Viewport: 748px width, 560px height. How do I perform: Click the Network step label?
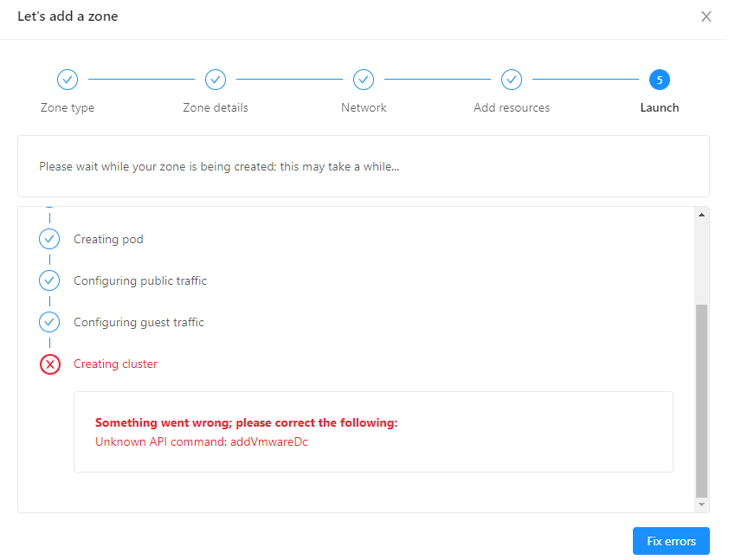pyautogui.click(x=364, y=107)
